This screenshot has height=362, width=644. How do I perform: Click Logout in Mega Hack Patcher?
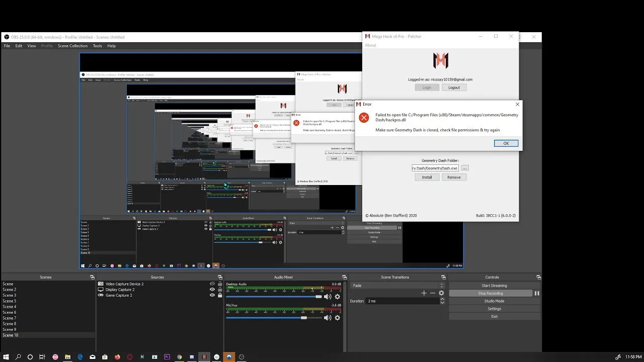click(454, 87)
